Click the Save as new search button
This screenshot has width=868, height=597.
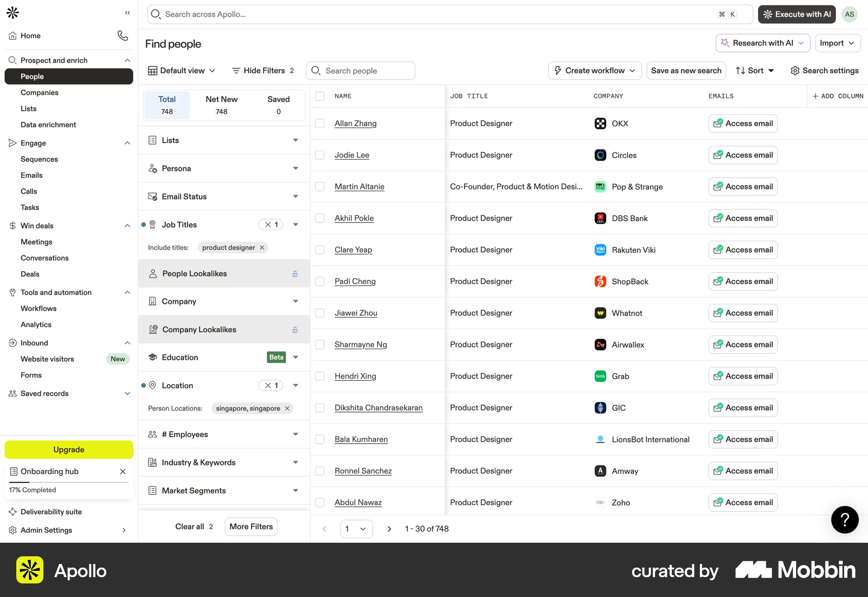tap(686, 71)
